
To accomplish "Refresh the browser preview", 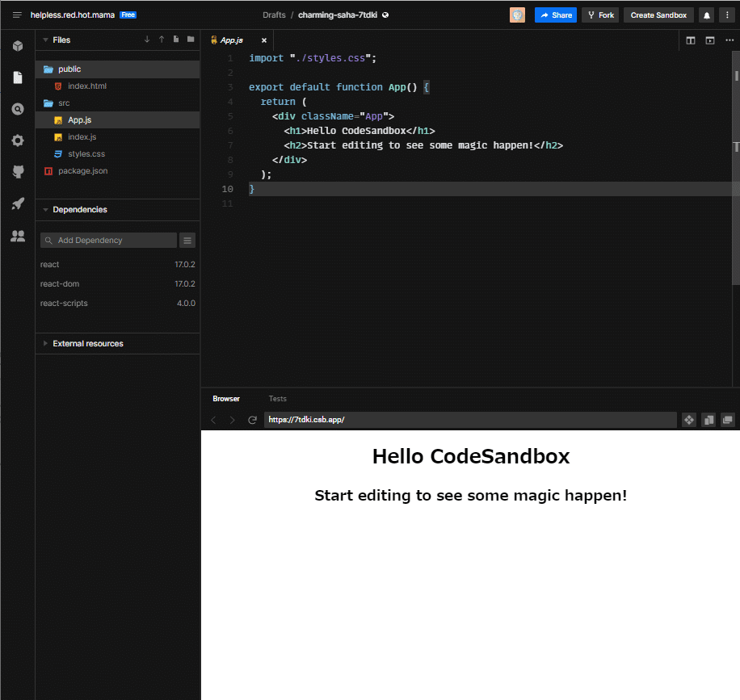I will [x=253, y=420].
